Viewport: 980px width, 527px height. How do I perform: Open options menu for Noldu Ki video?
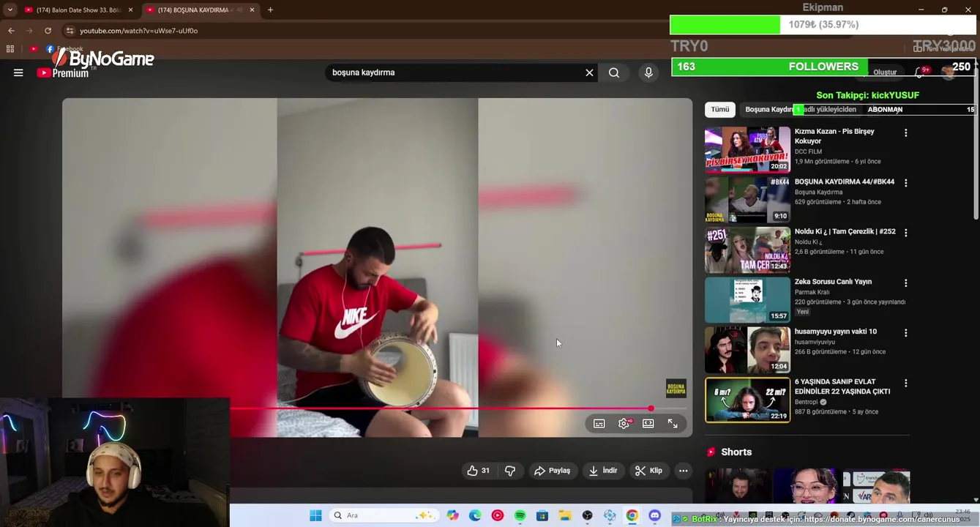point(905,233)
